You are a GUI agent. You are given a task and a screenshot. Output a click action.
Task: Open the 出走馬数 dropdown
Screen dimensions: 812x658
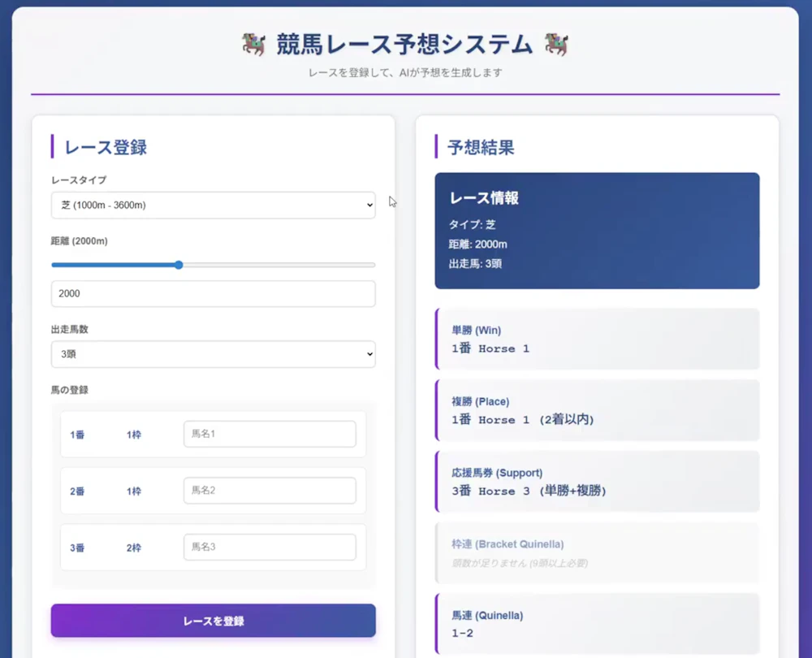tap(213, 354)
